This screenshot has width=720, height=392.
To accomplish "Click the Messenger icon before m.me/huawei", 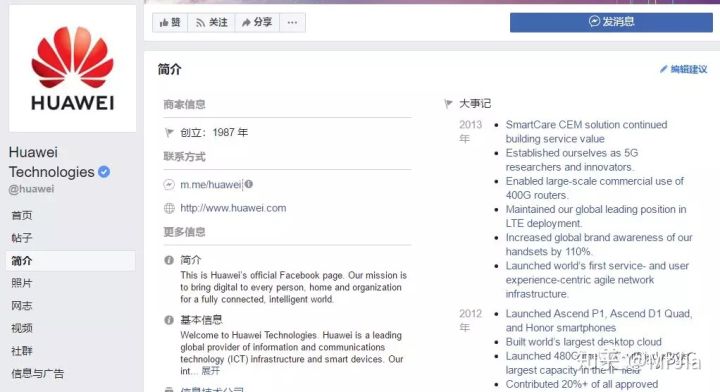I will (x=169, y=185).
